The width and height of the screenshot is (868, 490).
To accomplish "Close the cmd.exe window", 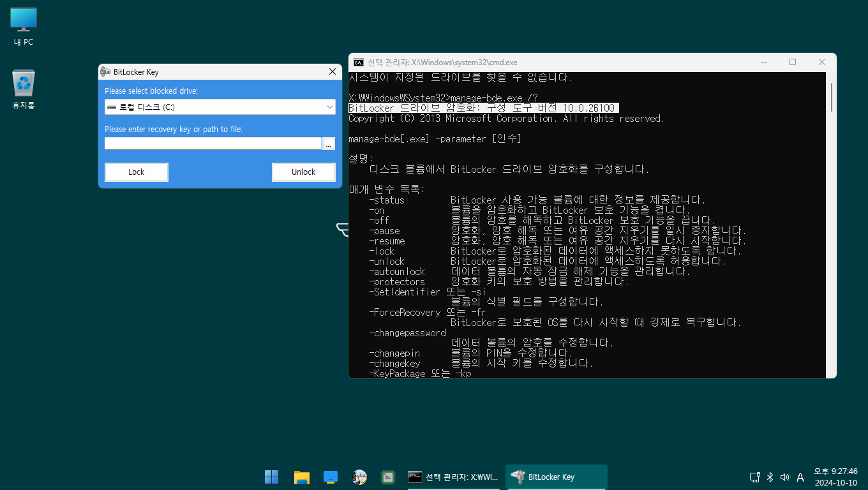I will click(822, 62).
